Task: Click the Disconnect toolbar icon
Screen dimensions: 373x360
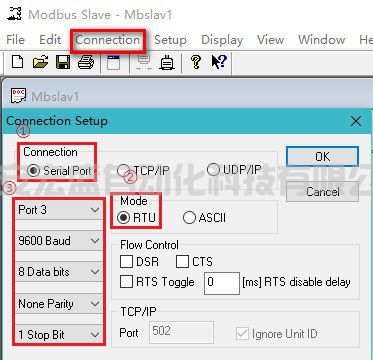Action: pos(144,62)
